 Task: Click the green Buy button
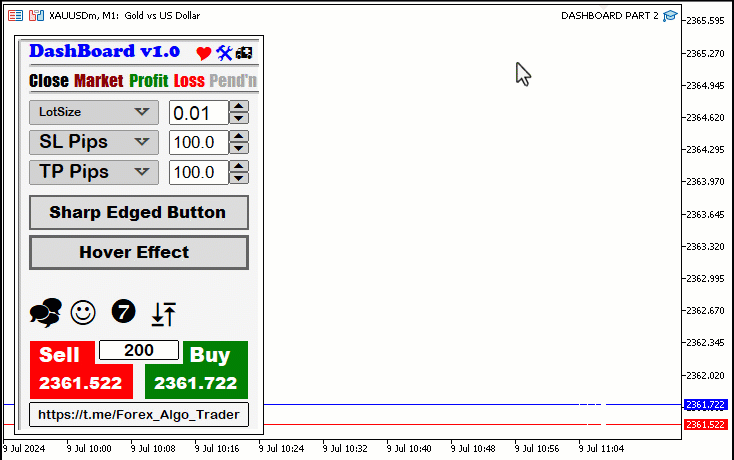[197, 370]
